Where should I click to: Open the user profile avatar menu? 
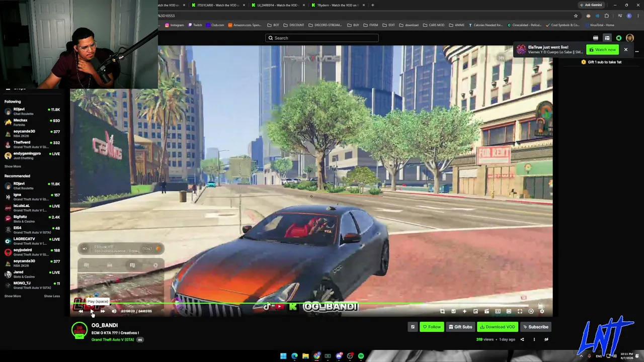630,38
